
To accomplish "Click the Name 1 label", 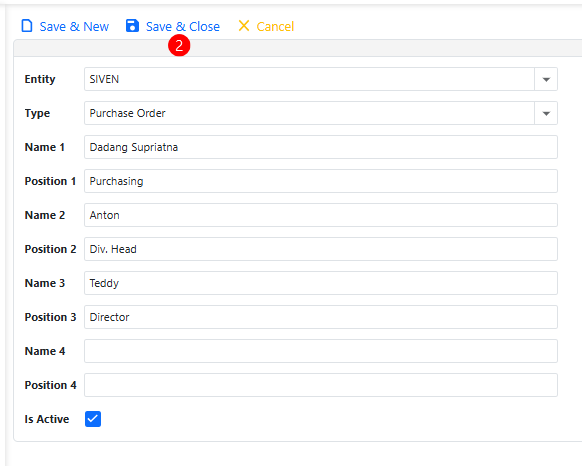I will (x=45, y=147).
